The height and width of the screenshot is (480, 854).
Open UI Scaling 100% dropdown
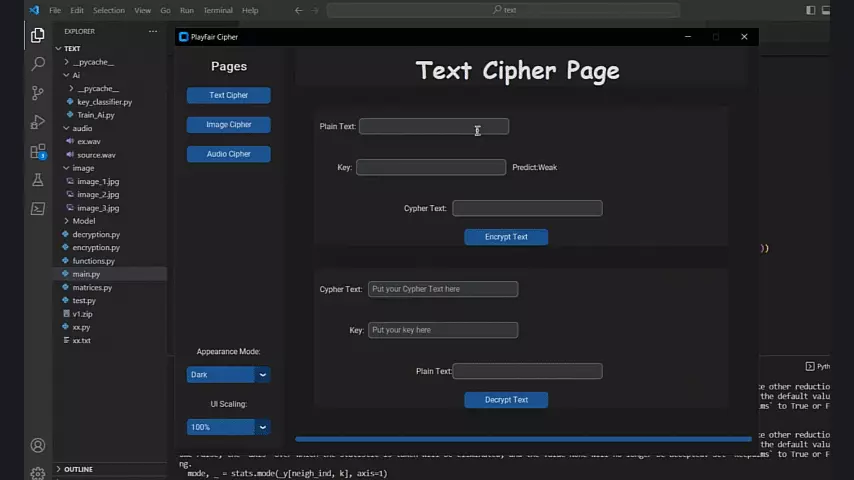pos(228,427)
